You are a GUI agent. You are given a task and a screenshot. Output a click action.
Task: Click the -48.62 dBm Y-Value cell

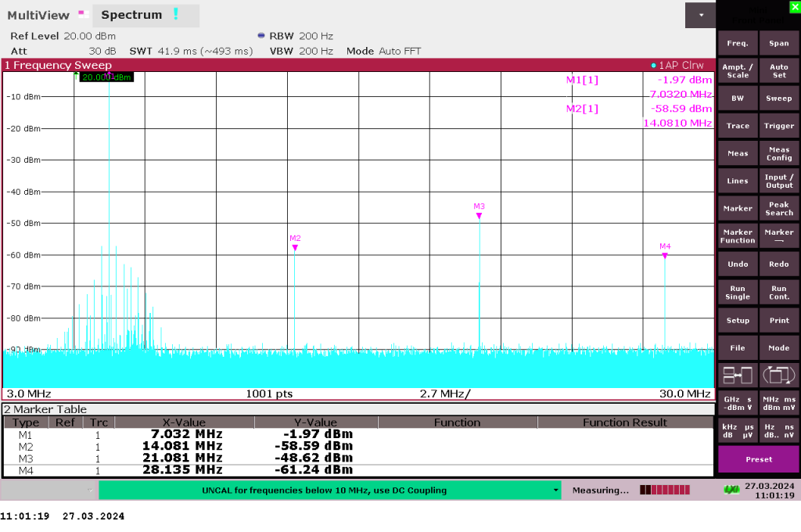pyautogui.click(x=314, y=458)
